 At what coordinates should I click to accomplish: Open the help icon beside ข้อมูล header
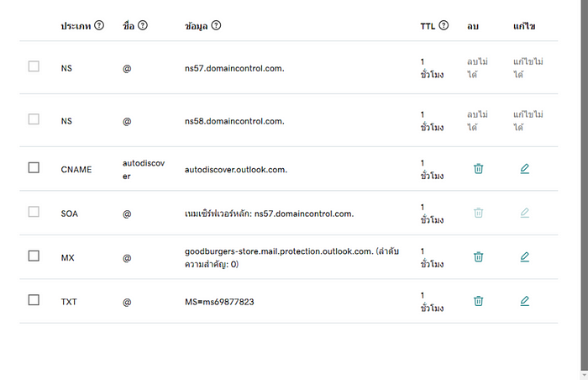point(216,25)
